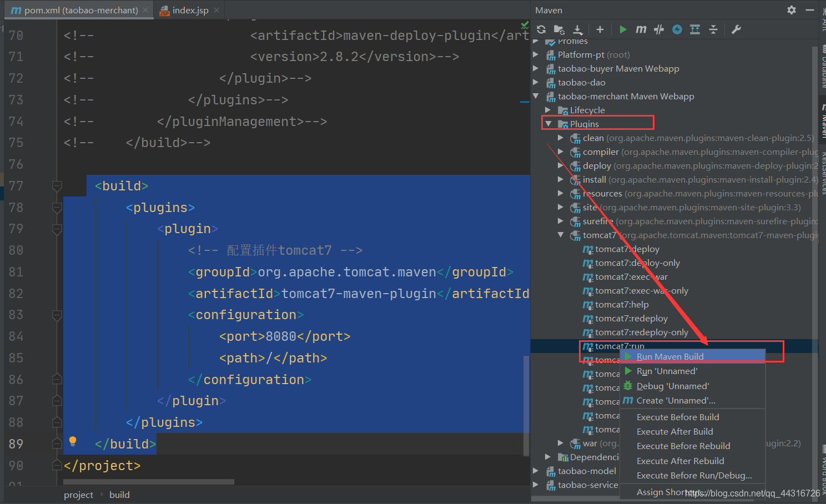Expand taobao-buyer Maven Webapp arrow
The image size is (826, 504).
(536, 68)
